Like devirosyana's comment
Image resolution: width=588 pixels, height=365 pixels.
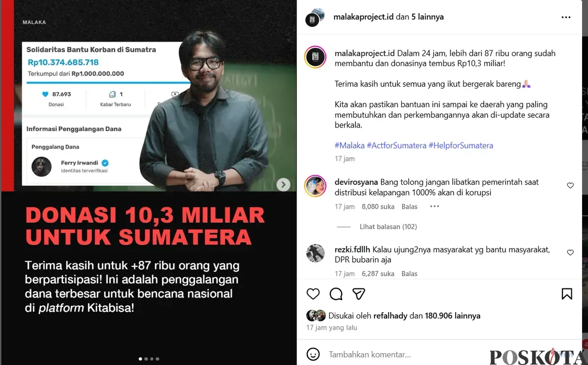(570, 186)
